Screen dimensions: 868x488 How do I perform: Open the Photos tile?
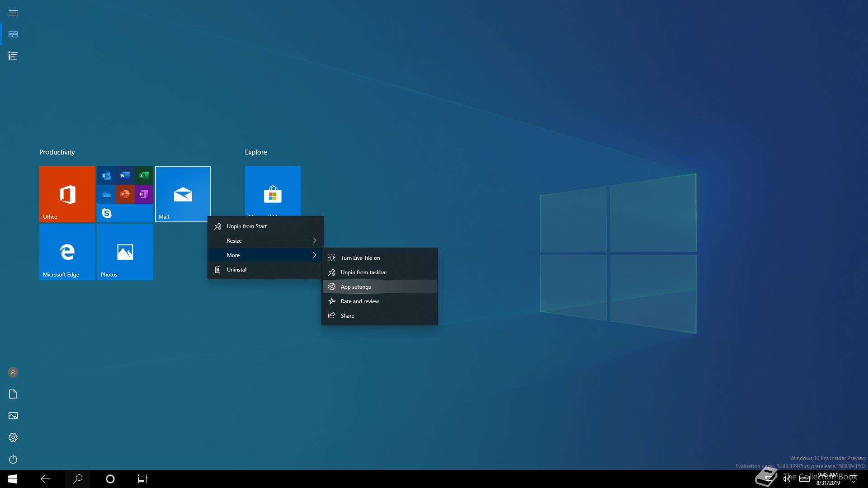click(x=125, y=252)
